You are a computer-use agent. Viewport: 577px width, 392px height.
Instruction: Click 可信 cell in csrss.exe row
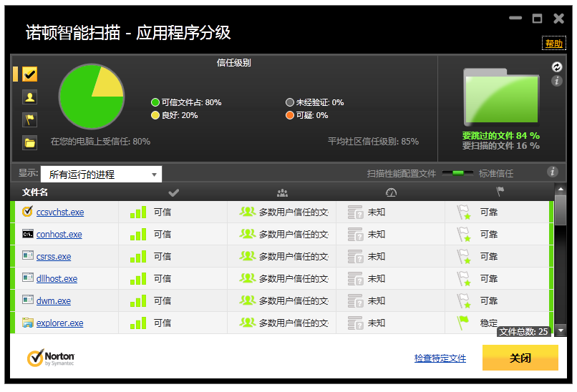coord(163,257)
